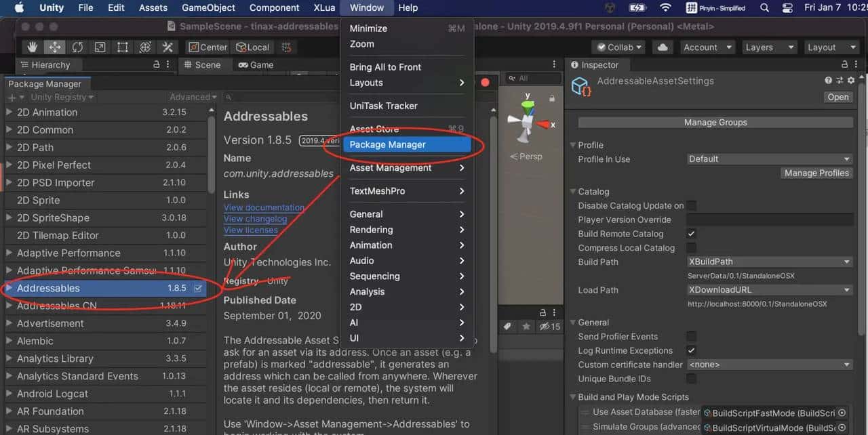868x435 pixels.
Task: Click the Manage Groups button
Action: click(x=715, y=122)
